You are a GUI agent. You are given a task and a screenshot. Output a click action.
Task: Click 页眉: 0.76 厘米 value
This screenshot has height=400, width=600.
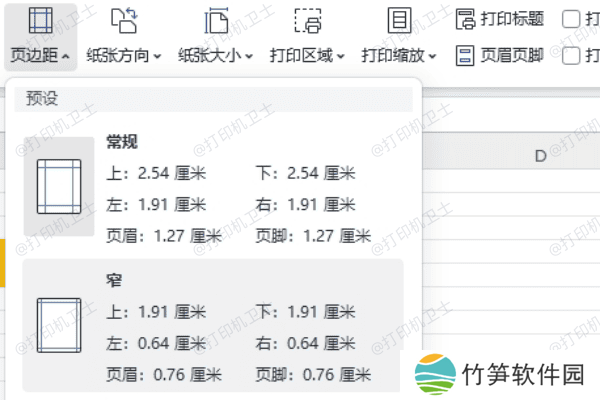click(164, 375)
